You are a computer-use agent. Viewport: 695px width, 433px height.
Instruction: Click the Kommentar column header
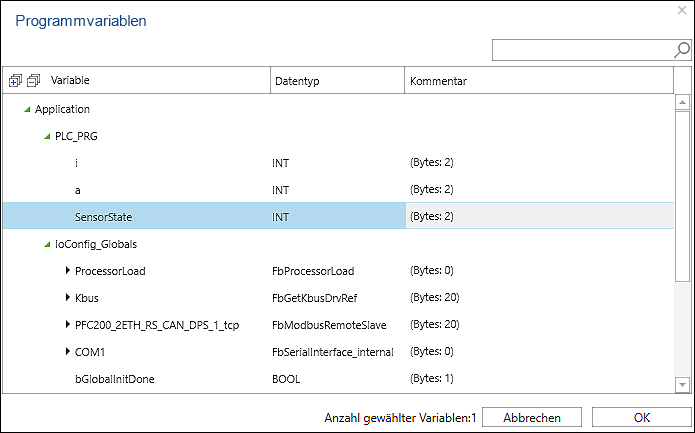click(539, 81)
